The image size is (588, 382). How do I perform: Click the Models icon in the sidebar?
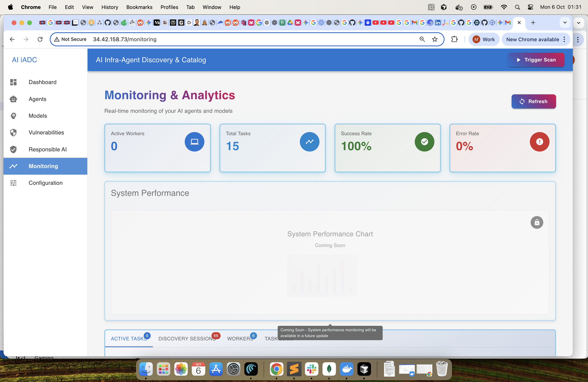[x=13, y=116]
